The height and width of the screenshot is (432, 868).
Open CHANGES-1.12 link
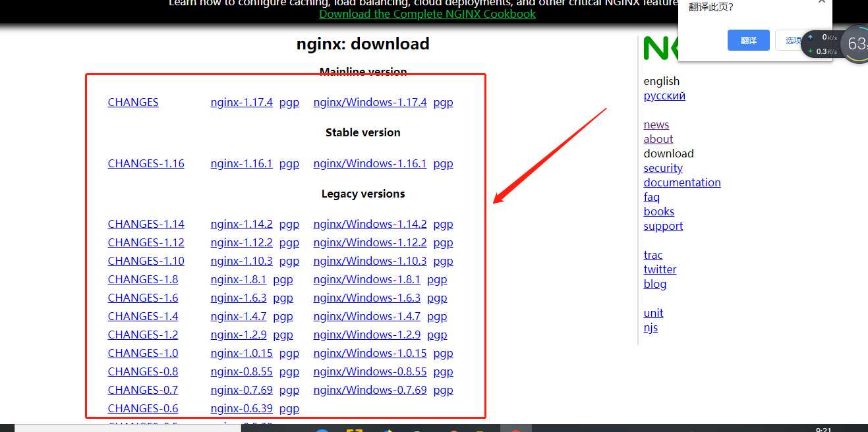click(x=146, y=242)
